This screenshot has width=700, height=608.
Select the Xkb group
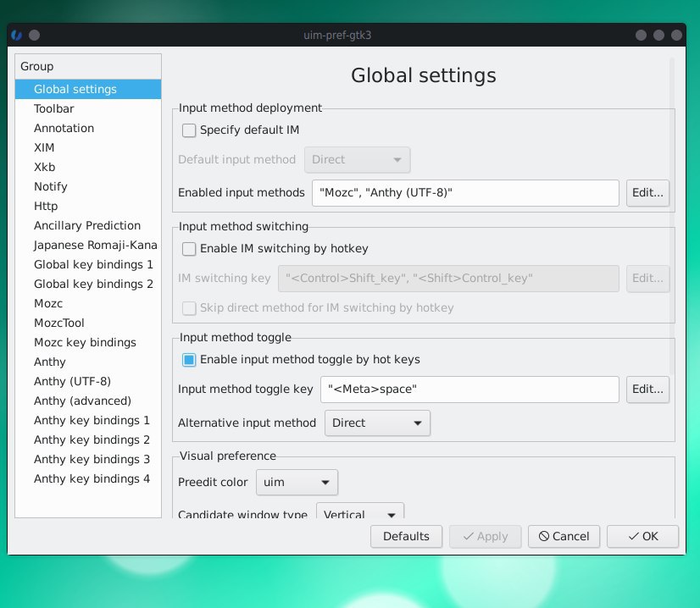point(88,168)
